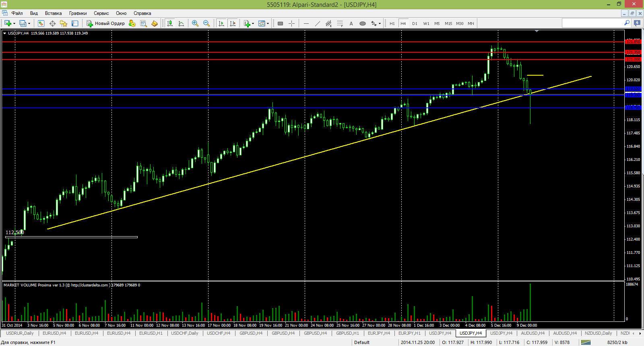Image resolution: width=644 pixels, height=346 pixels.
Task: Open the New Chart toolbar icon
Action: [x=8, y=23]
